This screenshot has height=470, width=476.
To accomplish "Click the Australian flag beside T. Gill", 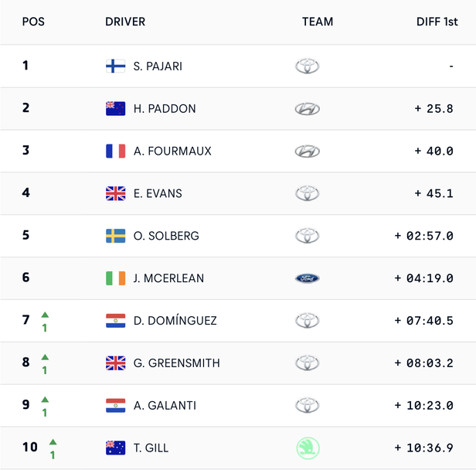I will pos(115,448).
